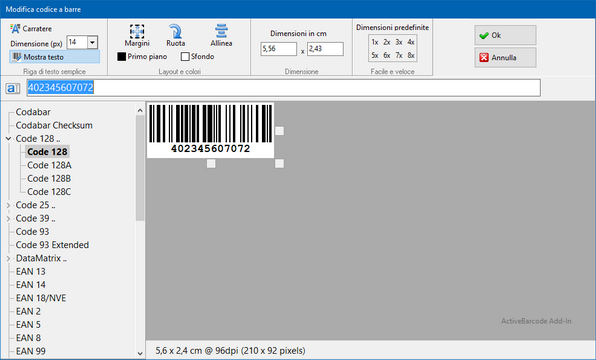The image size is (596, 360).
Task: Expand the Code 39 .. tree group
Action: coord(8,219)
